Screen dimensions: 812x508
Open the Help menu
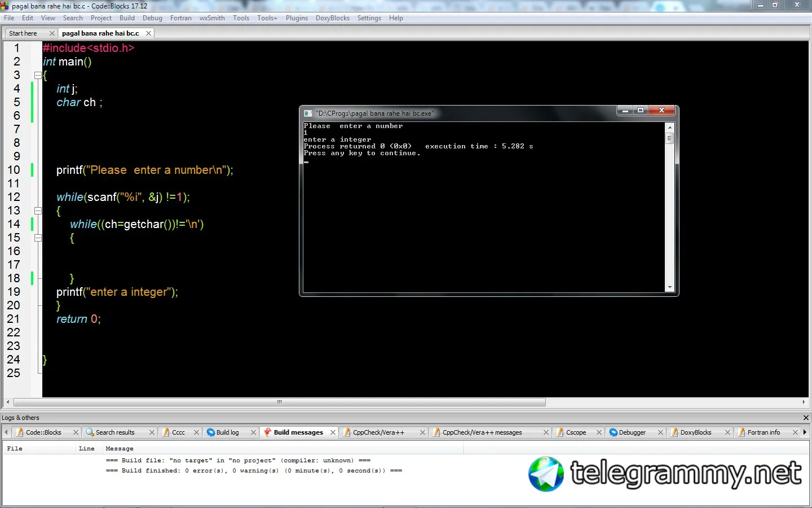[x=396, y=18]
